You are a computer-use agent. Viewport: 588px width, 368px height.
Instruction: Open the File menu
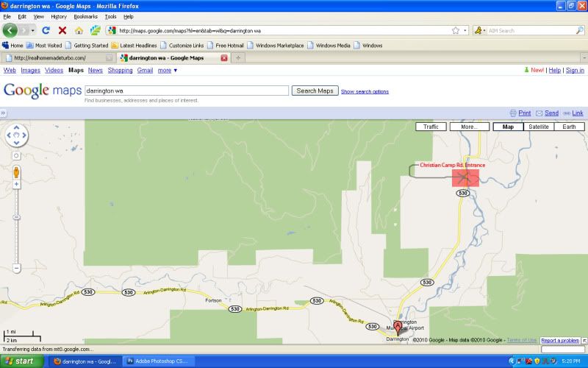click(7, 16)
